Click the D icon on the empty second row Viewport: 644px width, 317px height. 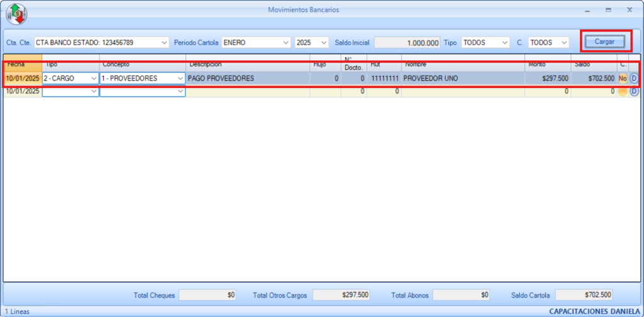(x=633, y=91)
